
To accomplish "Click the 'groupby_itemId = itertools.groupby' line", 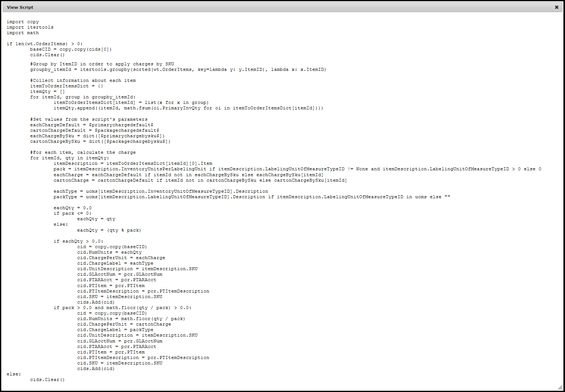I will [x=178, y=69].
